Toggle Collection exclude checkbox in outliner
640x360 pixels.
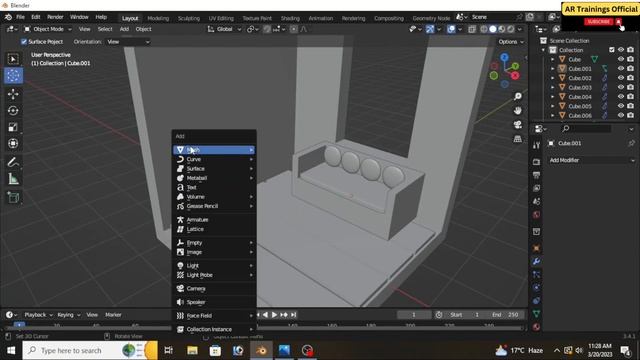point(611,50)
